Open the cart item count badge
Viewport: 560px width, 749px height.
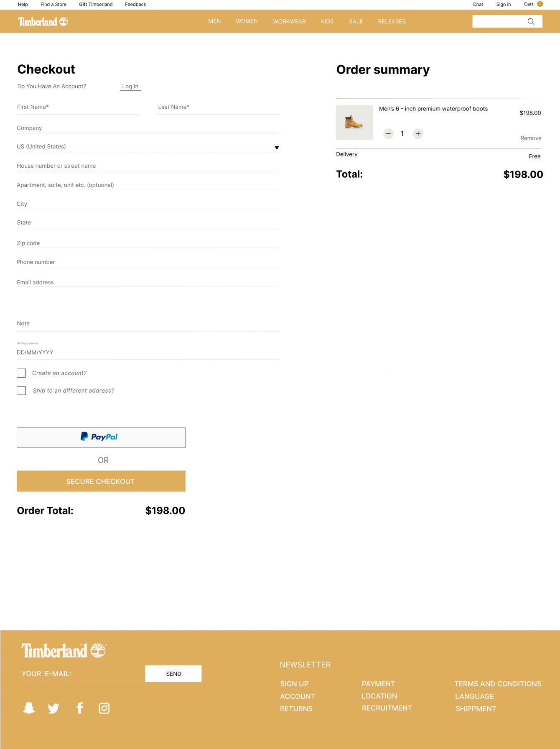coord(540,4)
